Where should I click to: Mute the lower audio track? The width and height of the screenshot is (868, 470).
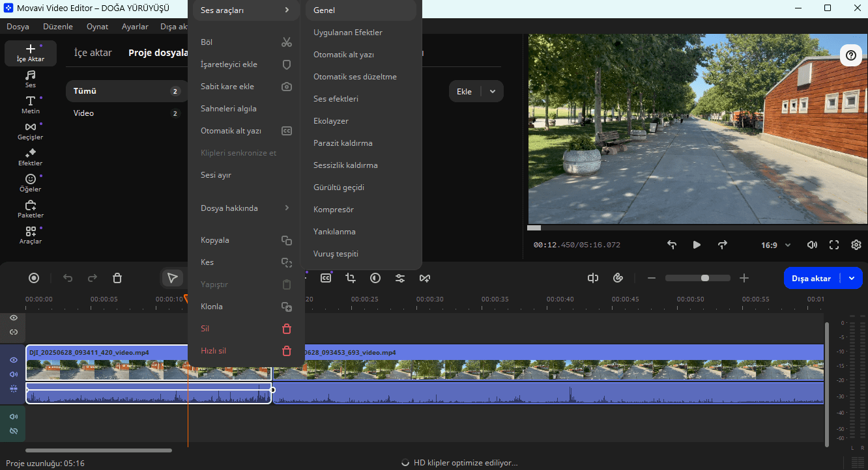tap(14, 417)
